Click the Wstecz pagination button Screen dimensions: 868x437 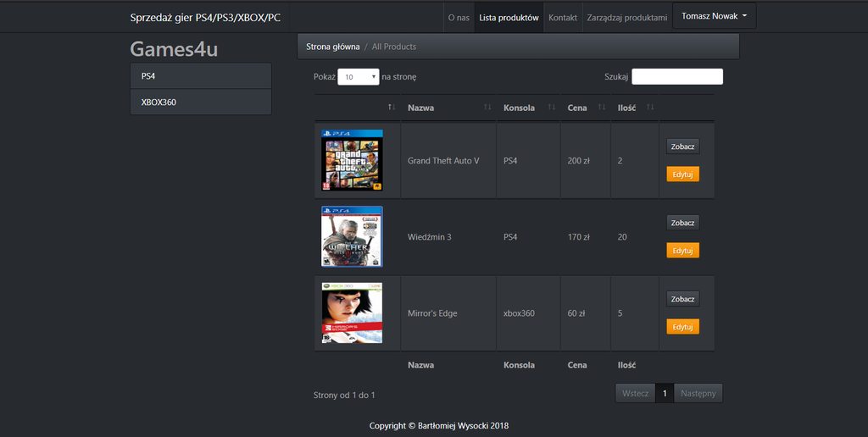[635, 393]
